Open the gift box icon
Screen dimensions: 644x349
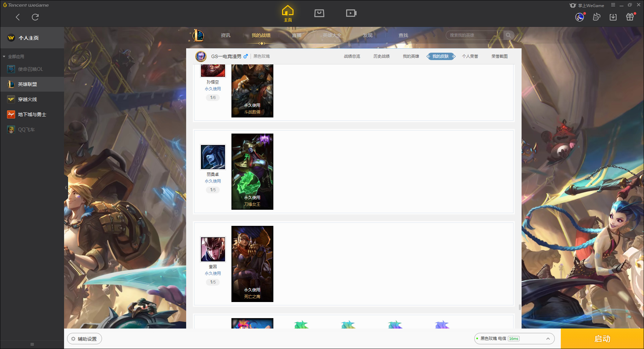(x=630, y=17)
